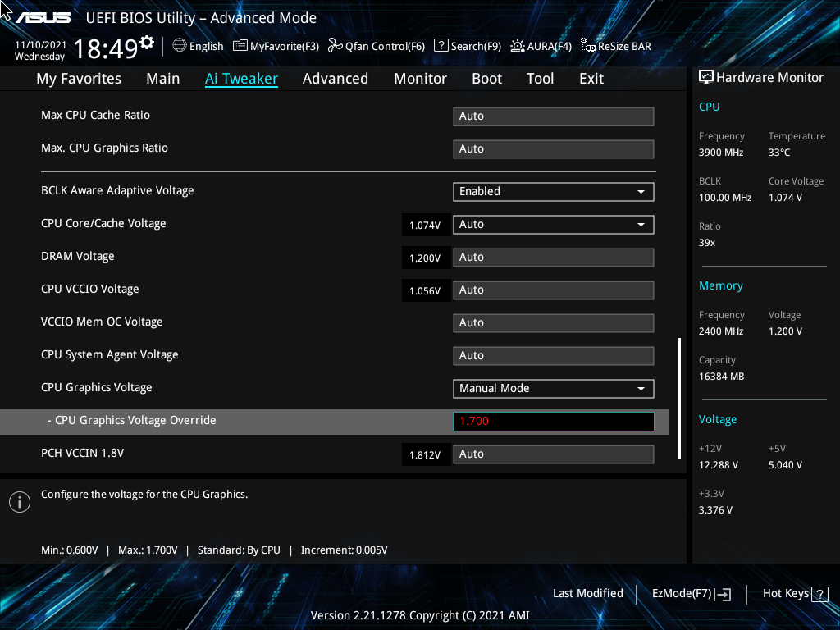Click Max CPU Cache Ratio field
This screenshot has height=630, width=840.
pyautogui.click(x=554, y=116)
